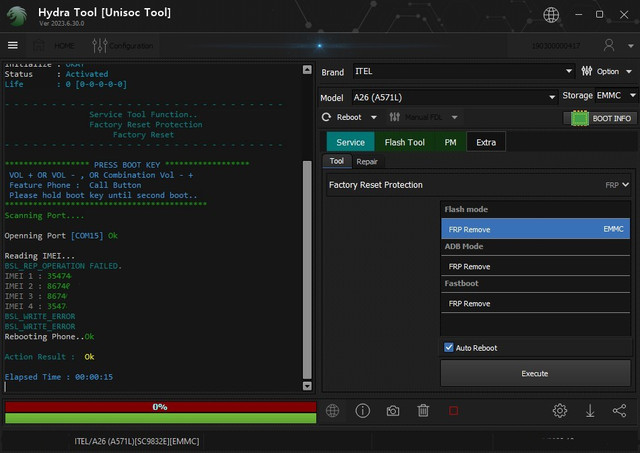Screen dimensions: 640x453
Task: Click the log scrollbar up arrow
Action: coord(307,70)
